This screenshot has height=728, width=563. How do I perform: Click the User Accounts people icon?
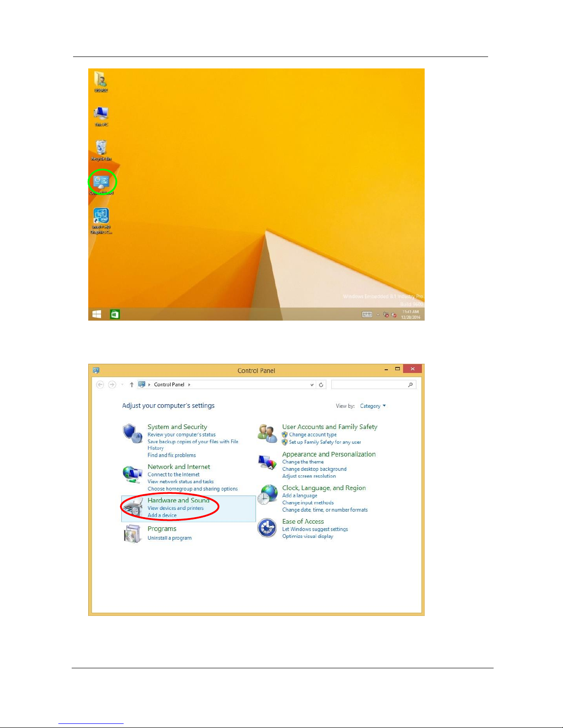click(267, 433)
